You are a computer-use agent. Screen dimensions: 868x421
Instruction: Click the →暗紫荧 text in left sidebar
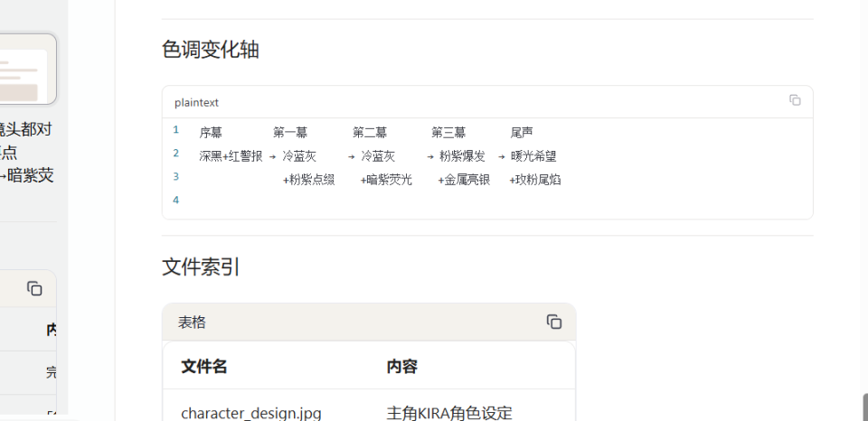(26, 176)
